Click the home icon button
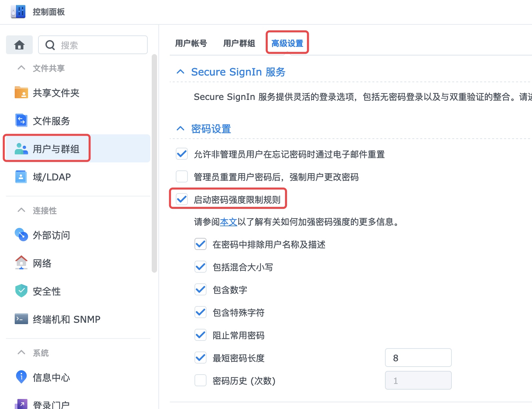 (x=19, y=45)
